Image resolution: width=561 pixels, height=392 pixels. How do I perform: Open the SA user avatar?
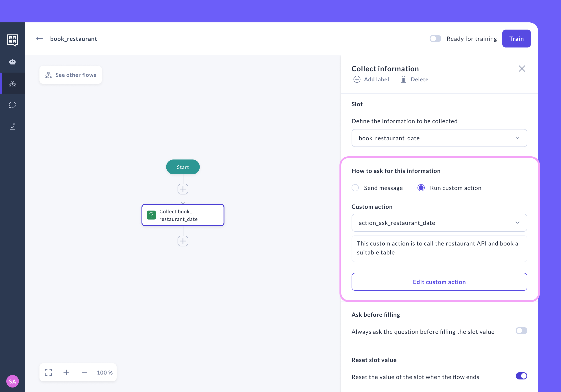click(x=13, y=381)
